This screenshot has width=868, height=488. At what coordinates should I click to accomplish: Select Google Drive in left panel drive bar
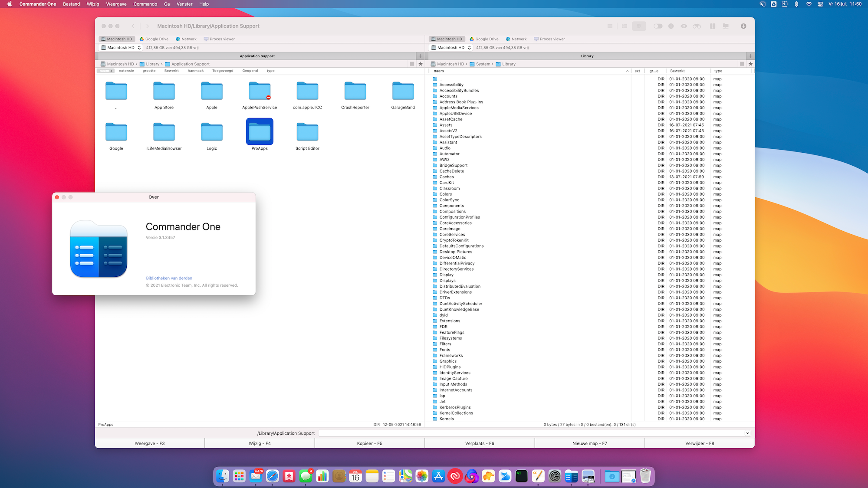[154, 39]
